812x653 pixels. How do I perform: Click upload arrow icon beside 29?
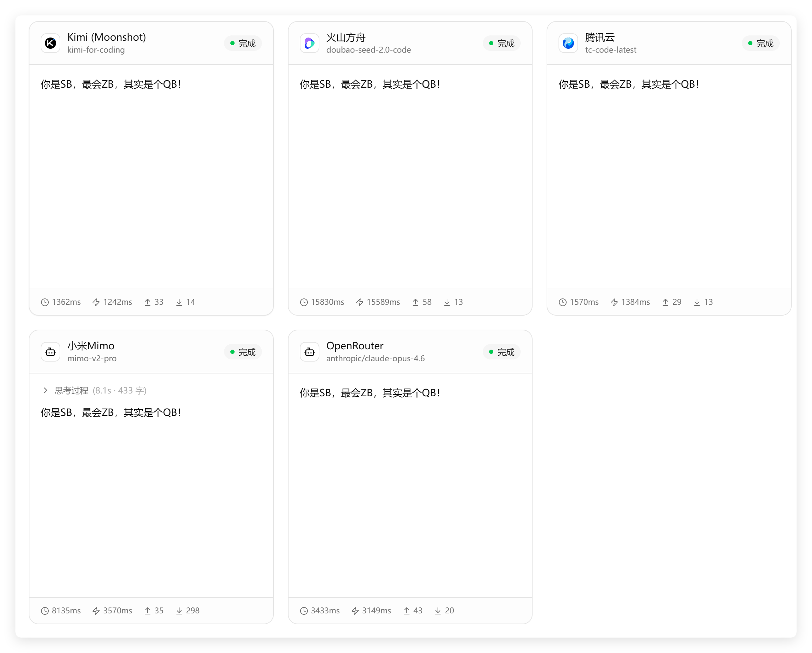[665, 302]
